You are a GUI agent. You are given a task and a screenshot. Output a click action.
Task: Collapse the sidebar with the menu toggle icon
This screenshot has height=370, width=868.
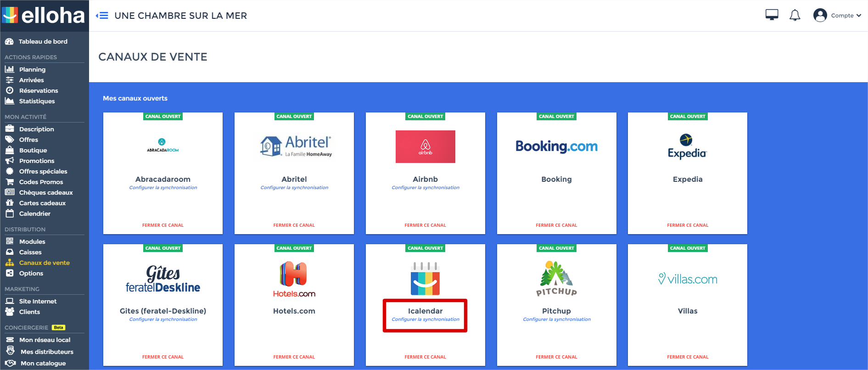[102, 16]
